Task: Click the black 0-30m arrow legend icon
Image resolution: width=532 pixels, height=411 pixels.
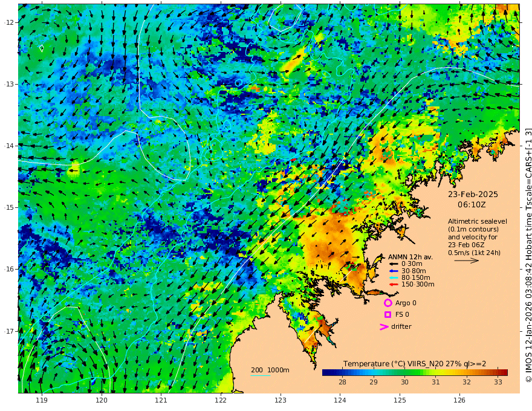Action: coord(393,264)
